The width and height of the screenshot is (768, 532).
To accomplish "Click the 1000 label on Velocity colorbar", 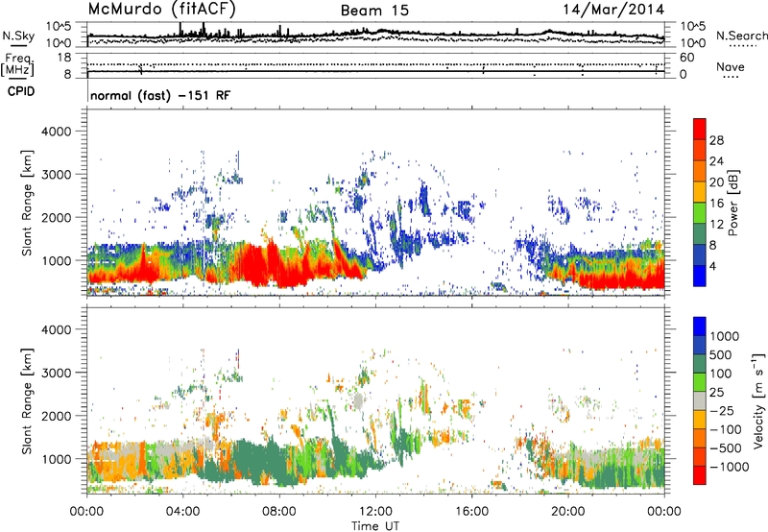I will tap(725, 336).
